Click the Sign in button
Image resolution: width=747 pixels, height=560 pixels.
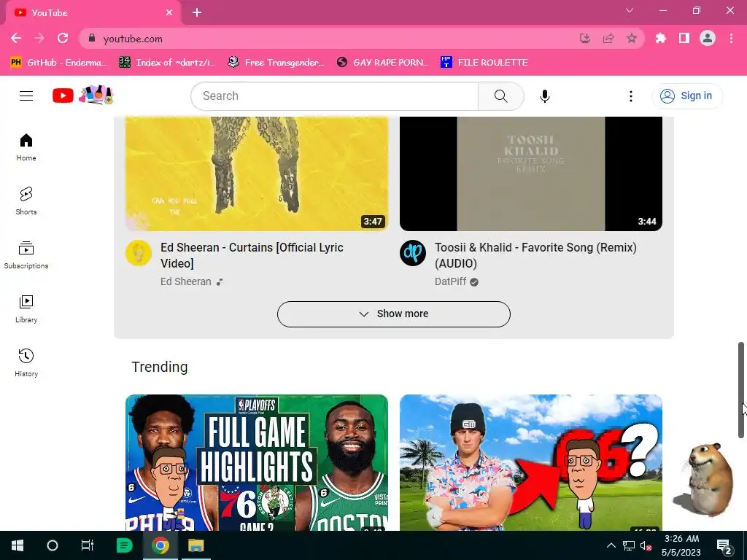tap(686, 96)
